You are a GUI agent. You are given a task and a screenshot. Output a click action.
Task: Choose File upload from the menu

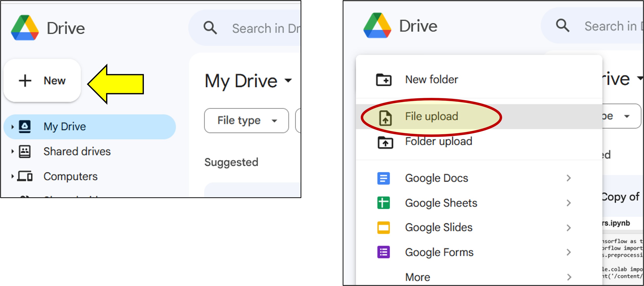point(432,116)
